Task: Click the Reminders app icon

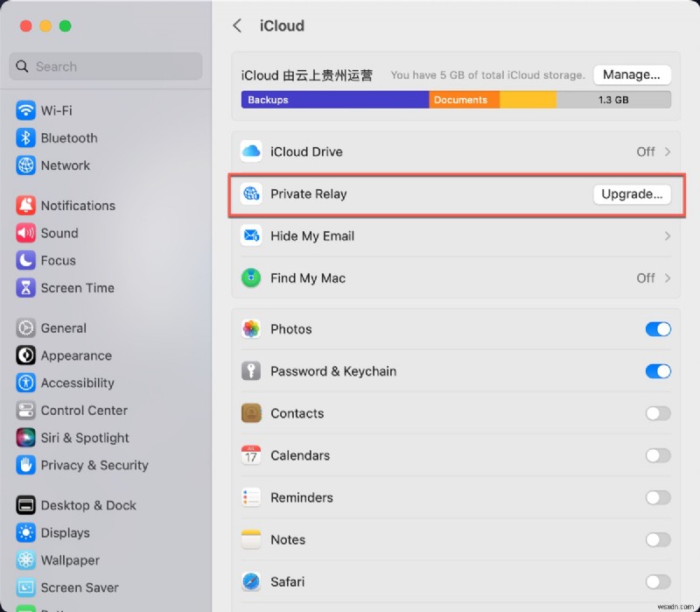Action: pyautogui.click(x=251, y=497)
